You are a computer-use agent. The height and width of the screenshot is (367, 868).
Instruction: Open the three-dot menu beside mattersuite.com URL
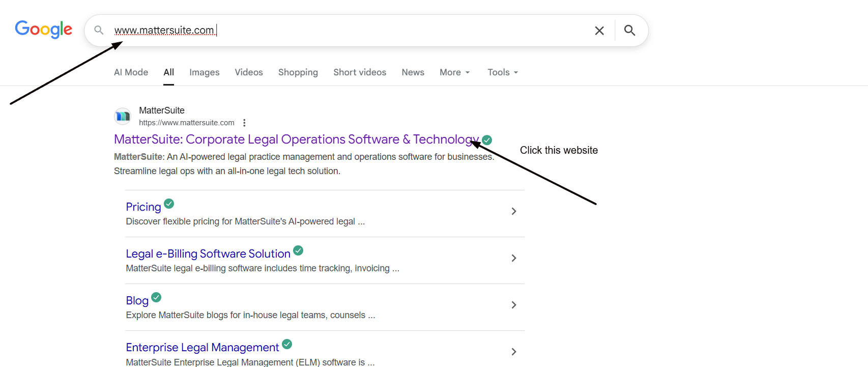(x=244, y=123)
